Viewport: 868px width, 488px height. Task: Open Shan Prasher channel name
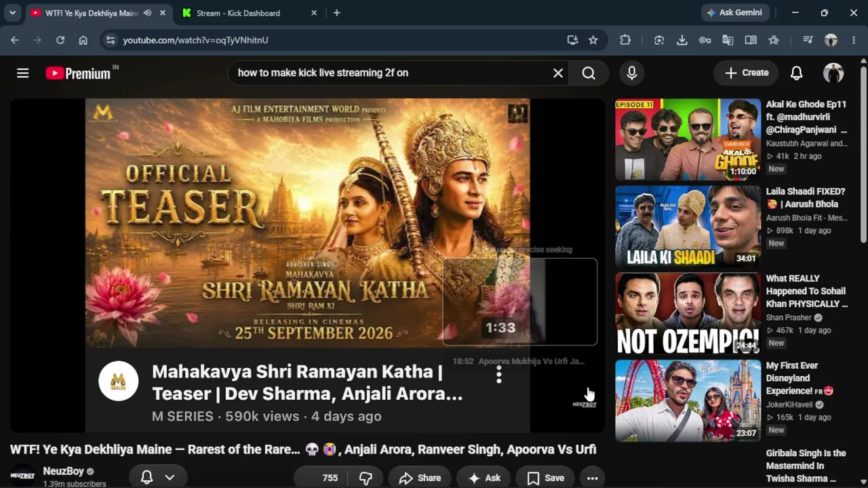click(789, 317)
